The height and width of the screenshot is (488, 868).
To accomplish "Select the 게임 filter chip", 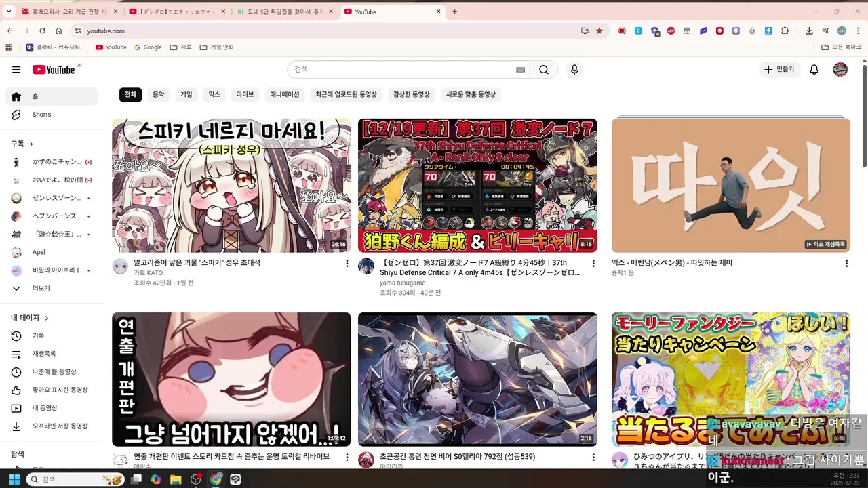I will point(186,95).
